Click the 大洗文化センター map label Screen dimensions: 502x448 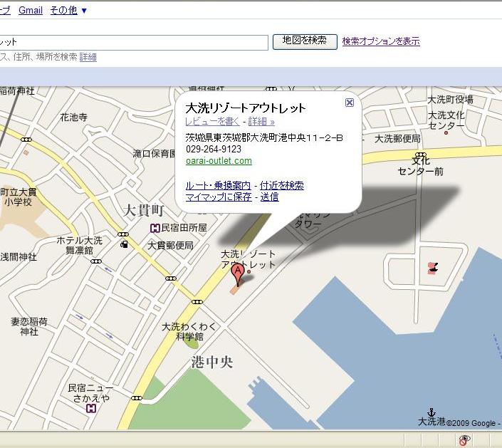pyautogui.click(x=446, y=120)
